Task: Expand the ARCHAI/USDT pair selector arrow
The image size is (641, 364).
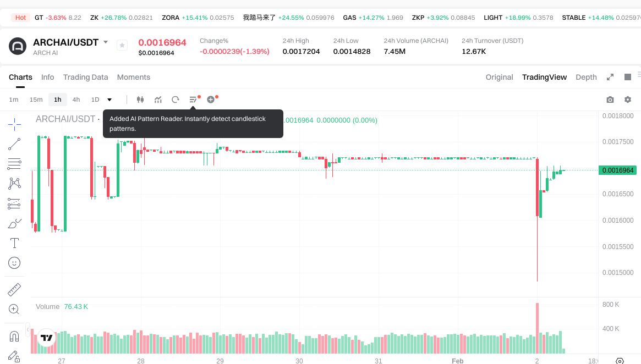Action: click(x=106, y=42)
